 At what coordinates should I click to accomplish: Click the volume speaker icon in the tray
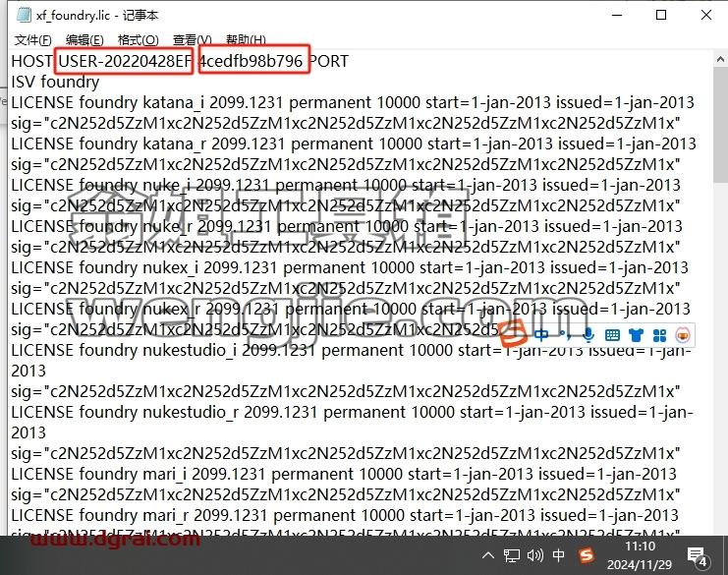(x=535, y=555)
